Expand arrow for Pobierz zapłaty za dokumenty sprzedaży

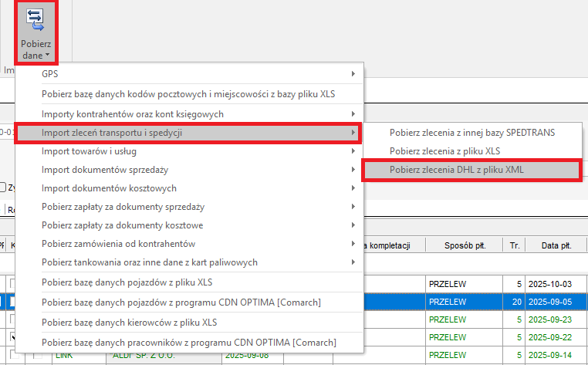[353, 207]
